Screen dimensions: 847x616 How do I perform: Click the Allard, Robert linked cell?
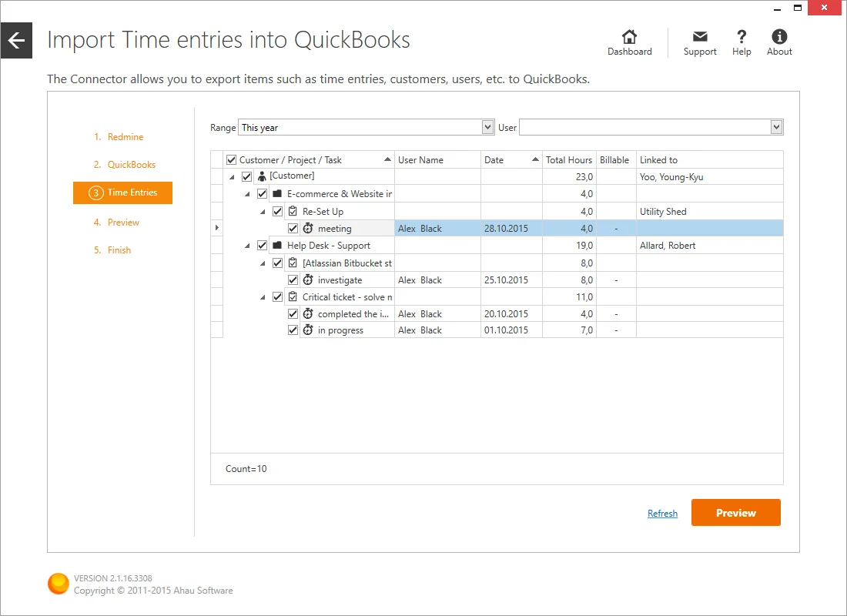click(710, 246)
